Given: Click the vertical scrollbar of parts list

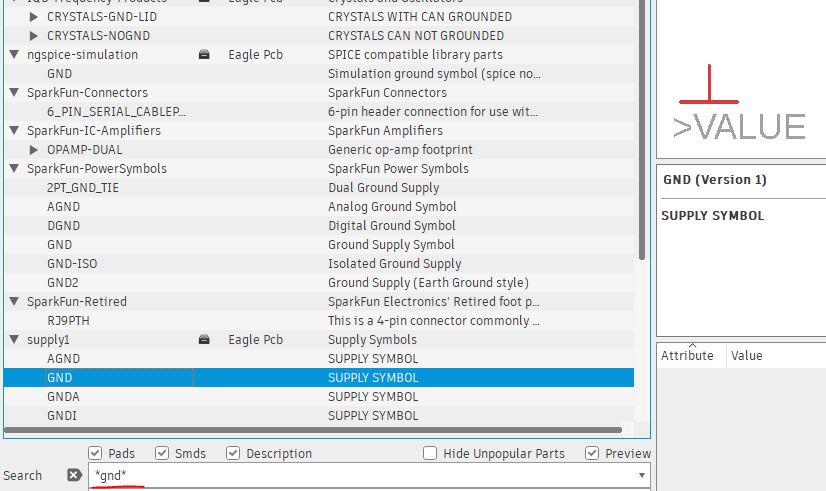Looking at the screenshot, I should (642, 129).
